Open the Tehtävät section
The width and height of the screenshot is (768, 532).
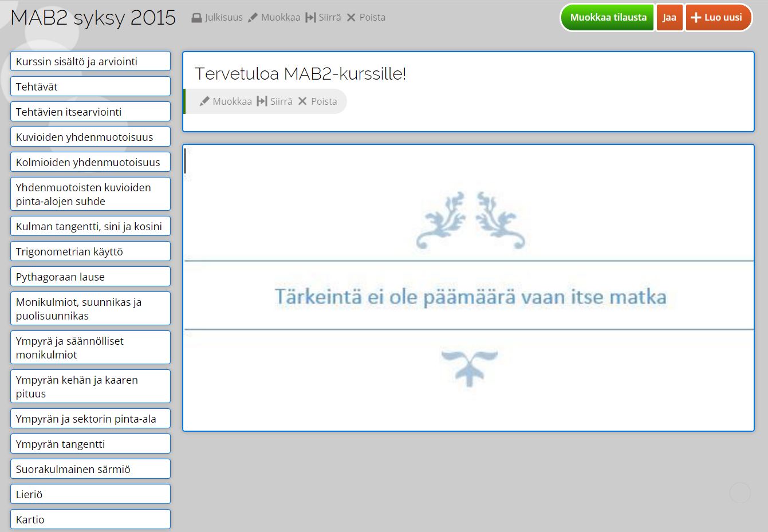[x=90, y=86]
